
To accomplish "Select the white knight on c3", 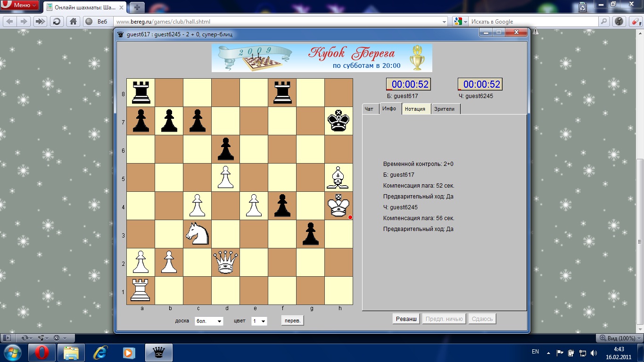I will click(197, 234).
